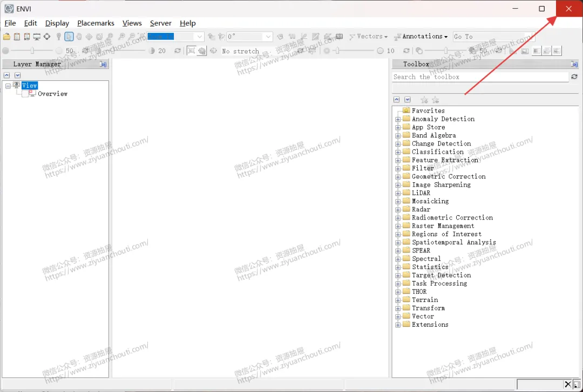The height and width of the screenshot is (392, 583).
Task: Click the Open file folder icon
Action: tap(6, 37)
